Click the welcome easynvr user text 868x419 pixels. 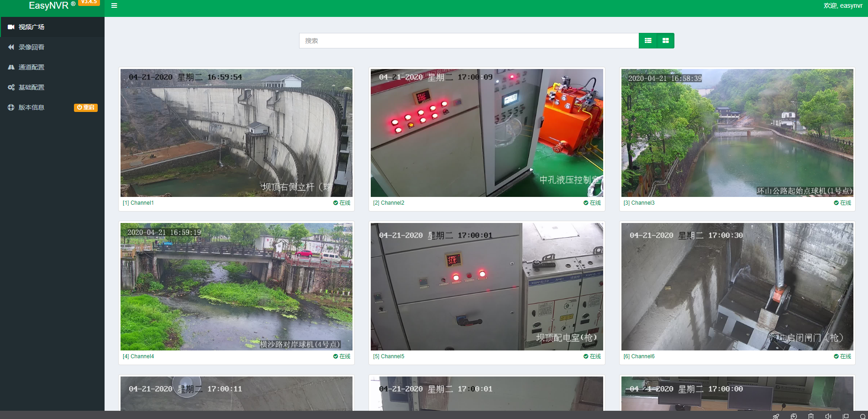(843, 5)
